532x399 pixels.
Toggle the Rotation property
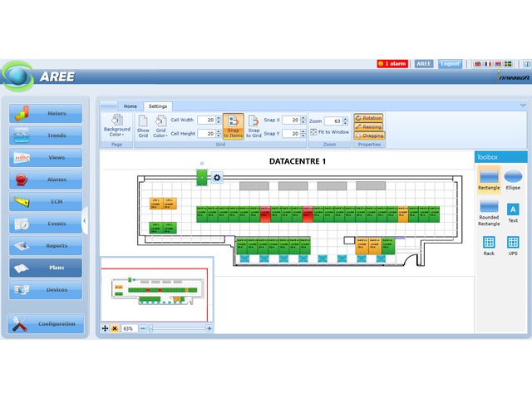tap(368, 118)
